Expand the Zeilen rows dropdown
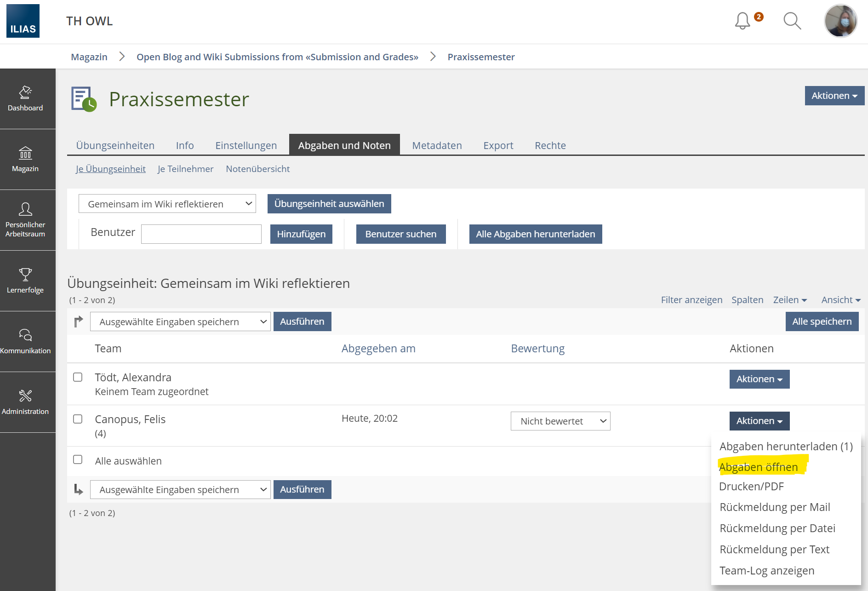This screenshot has width=868, height=591. 789,300
